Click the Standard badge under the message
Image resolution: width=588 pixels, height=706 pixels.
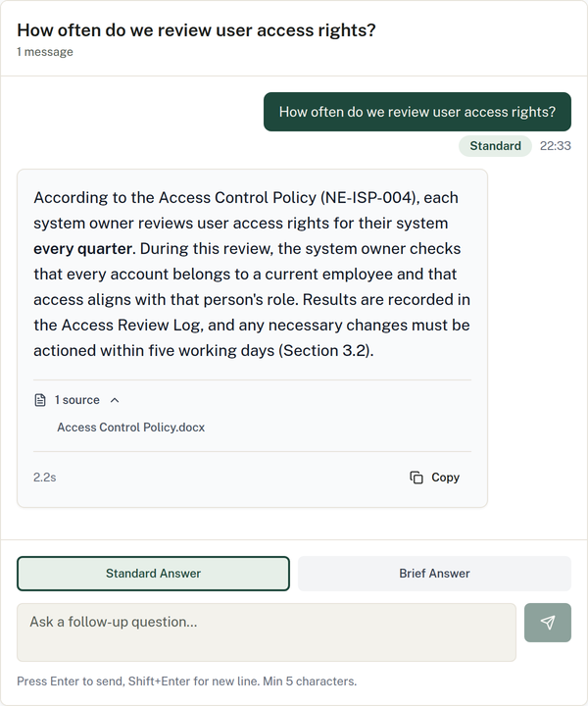click(495, 146)
